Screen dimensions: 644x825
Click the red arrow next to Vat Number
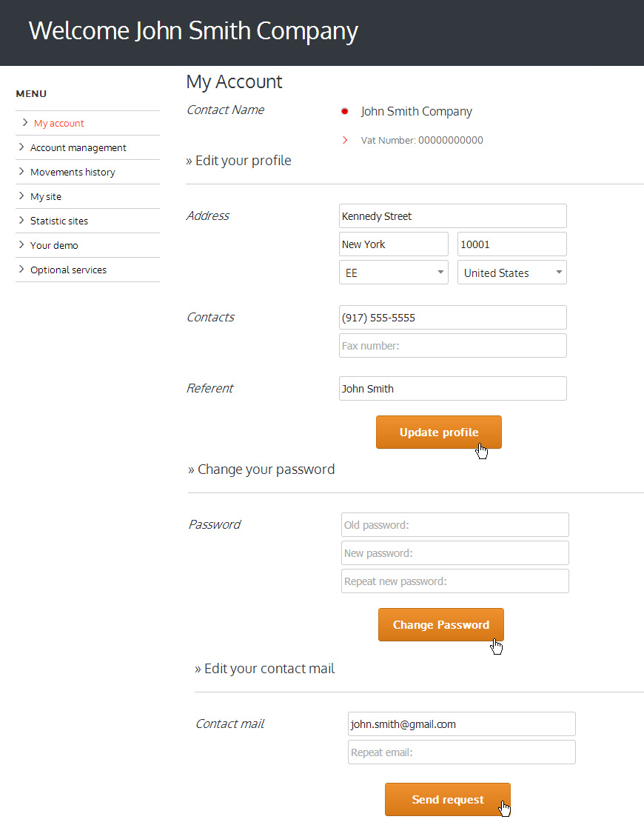pos(345,140)
